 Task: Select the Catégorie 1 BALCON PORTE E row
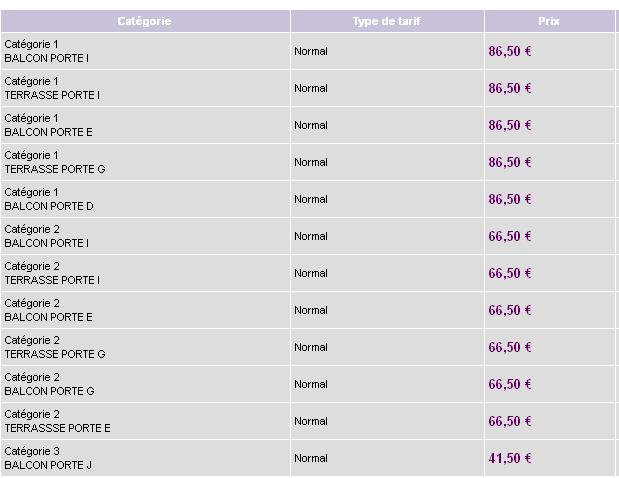(x=308, y=125)
